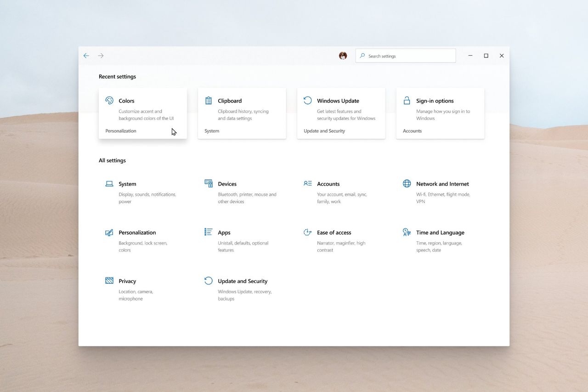
Task: Click 'Narrator, magnifier, high contrast' text
Action: [341, 247]
